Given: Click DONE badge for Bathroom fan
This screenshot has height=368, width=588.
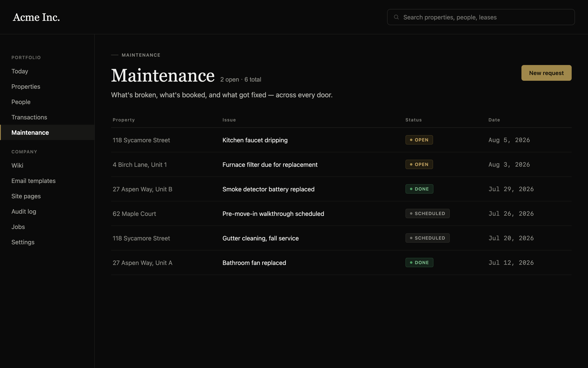Looking at the screenshot, I should point(419,263).
